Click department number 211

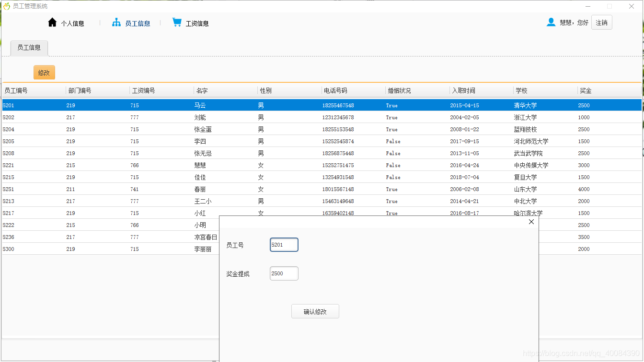point(70,189)
